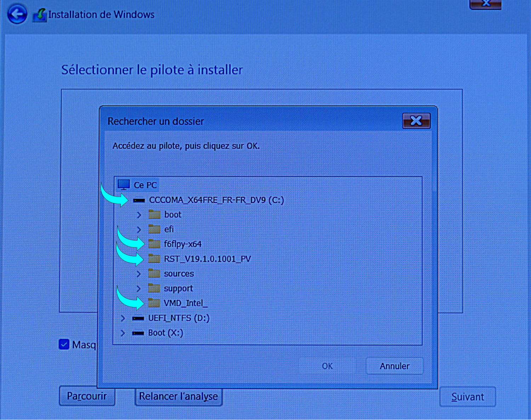
Task: Close the Installation de Windows window
Action: (x=485, y=4)
